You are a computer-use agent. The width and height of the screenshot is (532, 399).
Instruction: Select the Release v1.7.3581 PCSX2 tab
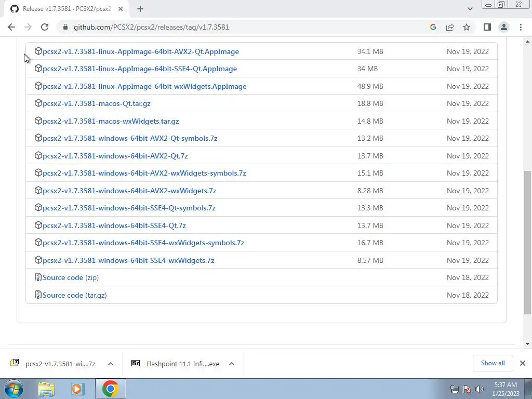(x=66, y=9)
